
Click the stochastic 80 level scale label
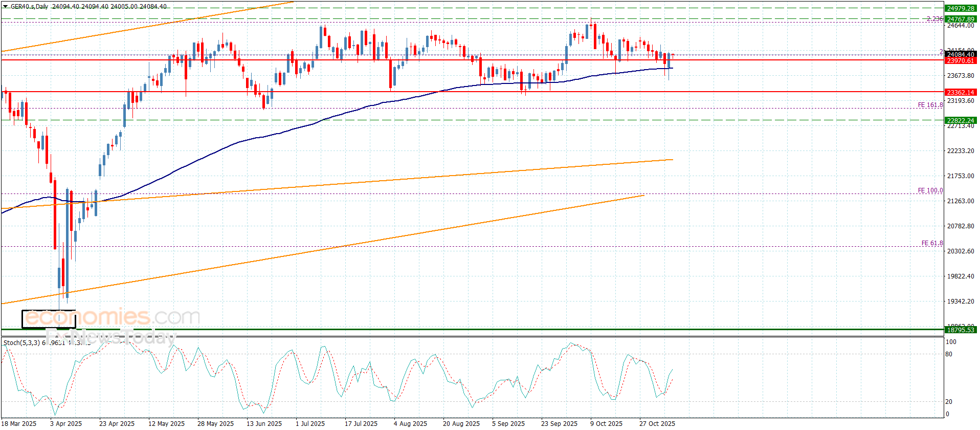pyautogui.click(x=949, y=354)
